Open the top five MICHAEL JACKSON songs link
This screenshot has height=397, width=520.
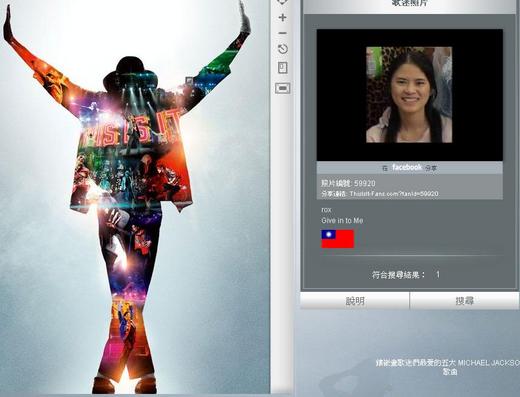point(448,367)
